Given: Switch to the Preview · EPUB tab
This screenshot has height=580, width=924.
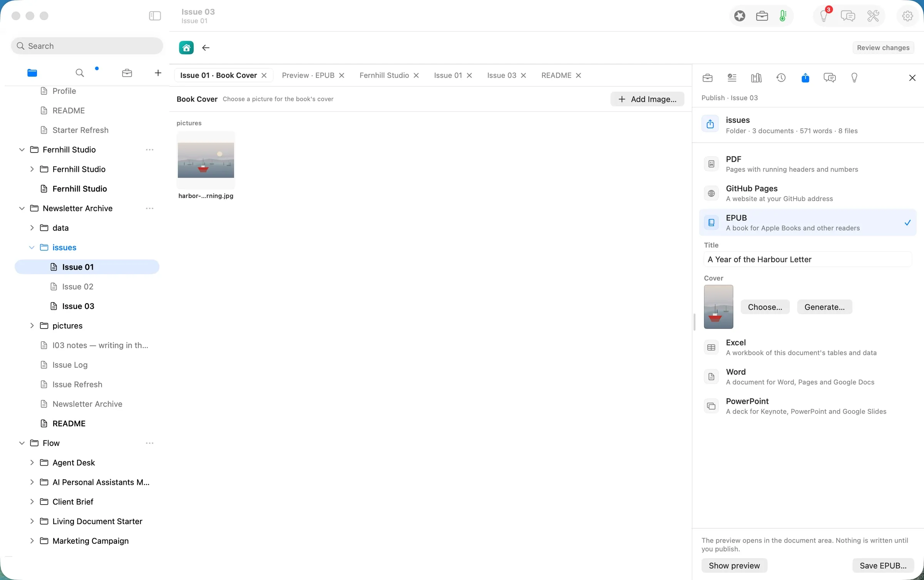Looking at the screenshot, I should (308, 75).
